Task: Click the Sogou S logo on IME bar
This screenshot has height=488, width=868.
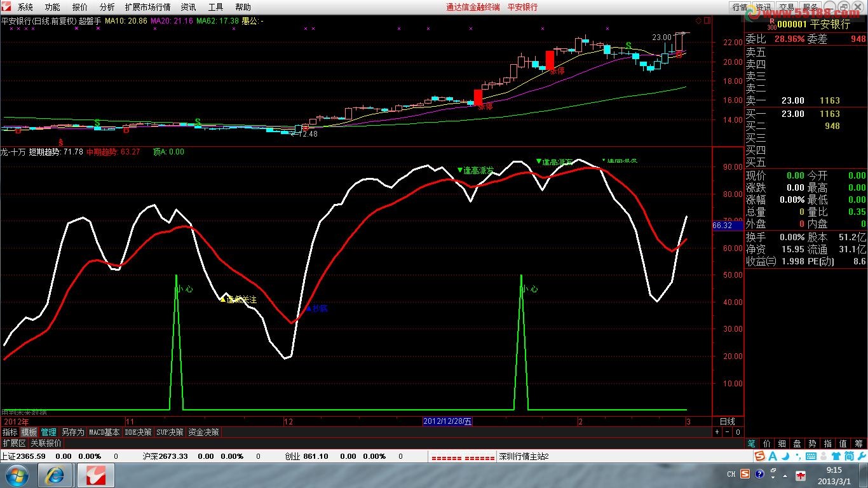Action: 760,456
